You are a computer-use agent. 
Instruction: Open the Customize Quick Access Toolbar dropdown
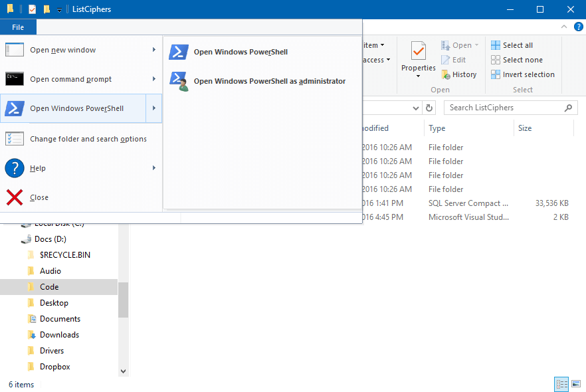[x=59, y=10]
